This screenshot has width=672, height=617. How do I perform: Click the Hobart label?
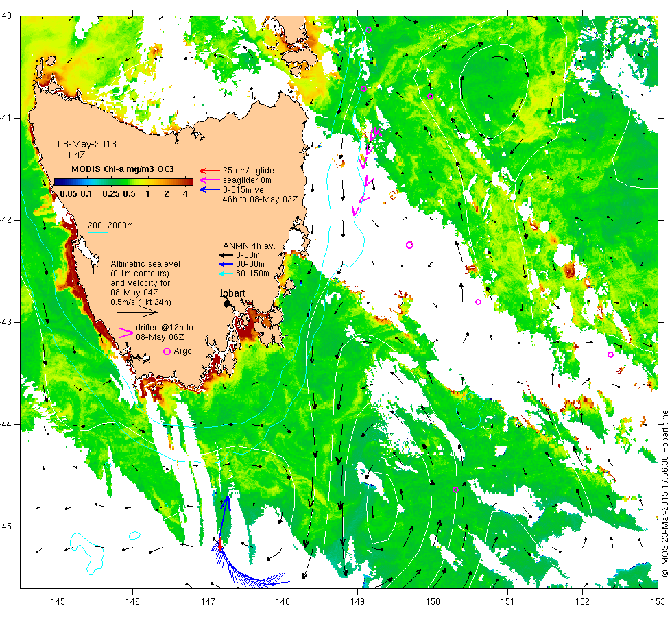(230, 293)
